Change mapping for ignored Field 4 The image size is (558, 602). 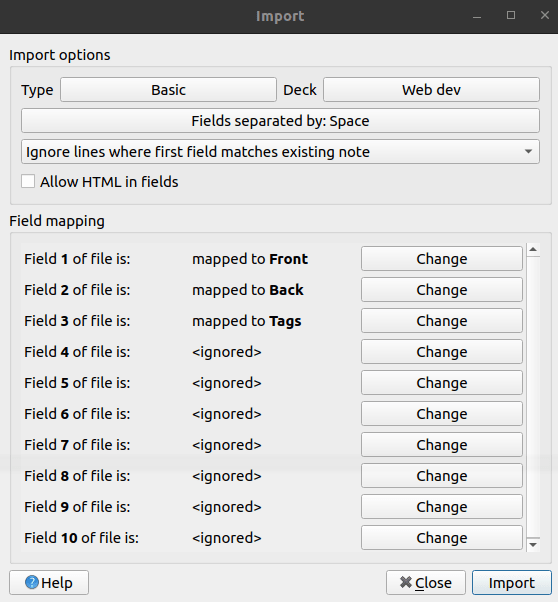click(x=442, y=352)
